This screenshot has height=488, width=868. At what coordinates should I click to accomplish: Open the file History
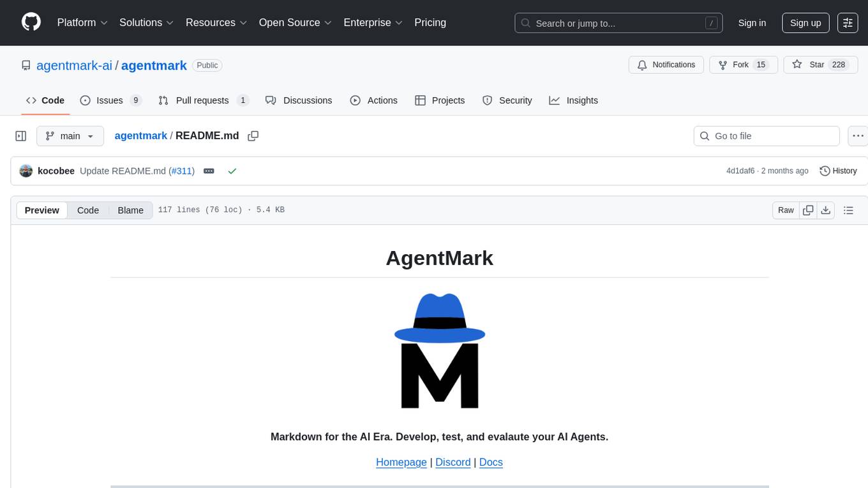pyautogui.click(x=838, y=171)
